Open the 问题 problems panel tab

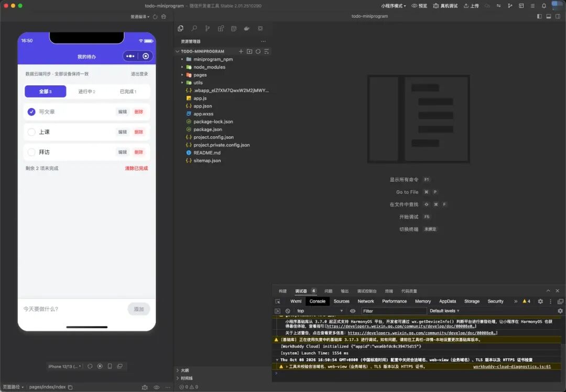click(328, 291)
